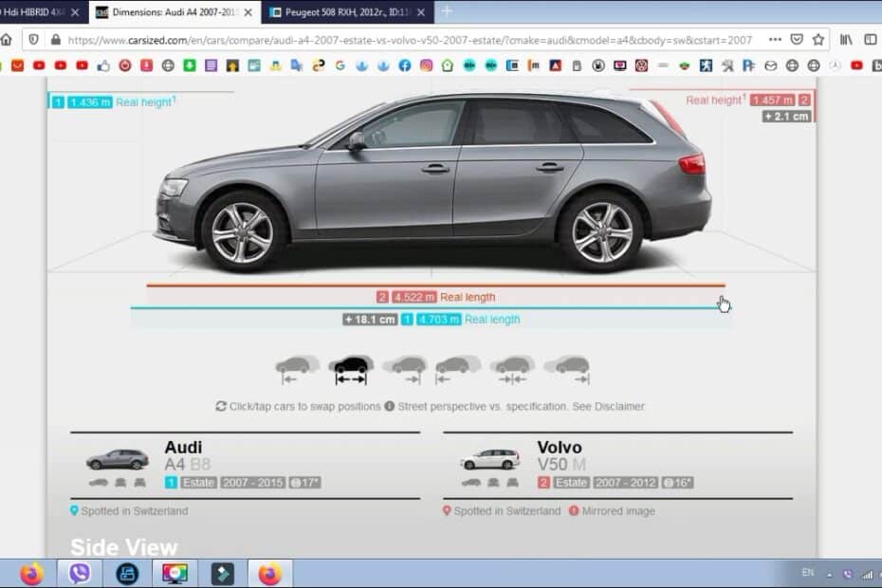Click the Audi location pin icon
Screen dimensions: 882x588
click(74, 510)
